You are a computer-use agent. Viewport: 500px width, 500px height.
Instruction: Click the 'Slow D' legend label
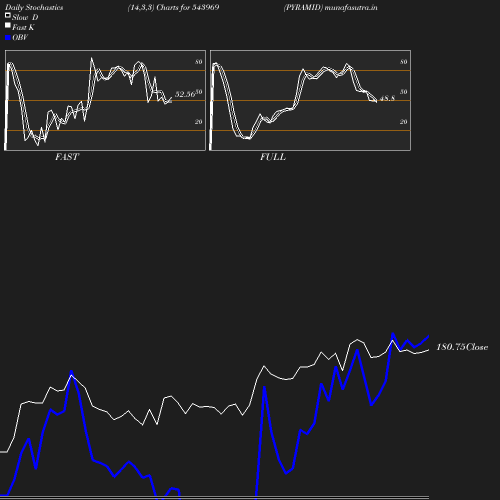pos(25,18)
